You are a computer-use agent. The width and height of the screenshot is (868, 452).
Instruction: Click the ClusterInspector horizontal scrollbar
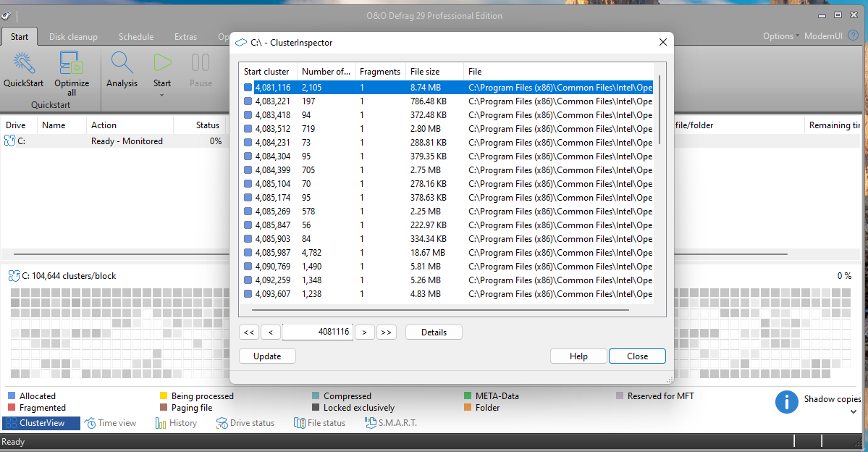440,310
